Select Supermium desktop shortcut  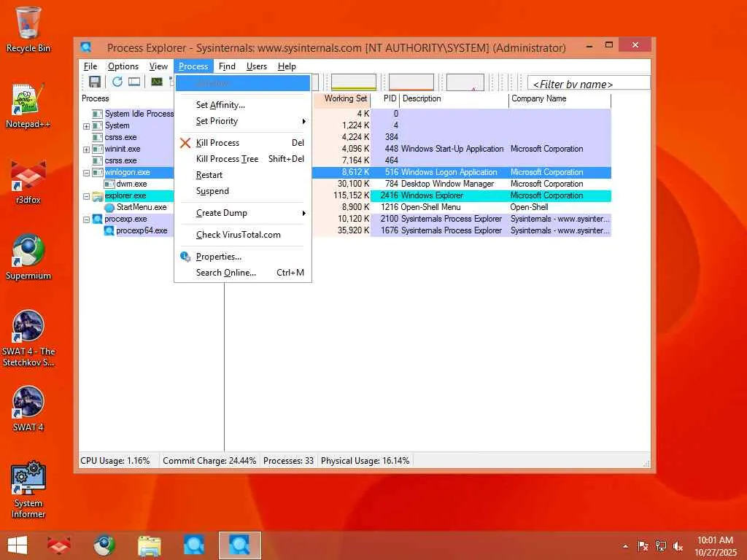pos(28,257)
